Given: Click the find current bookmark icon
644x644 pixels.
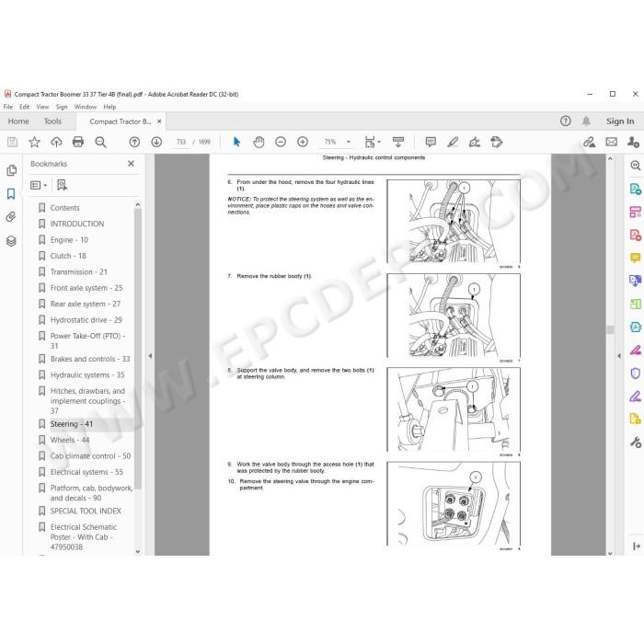Looking at the screenshot, I should [x=62, y=185].
